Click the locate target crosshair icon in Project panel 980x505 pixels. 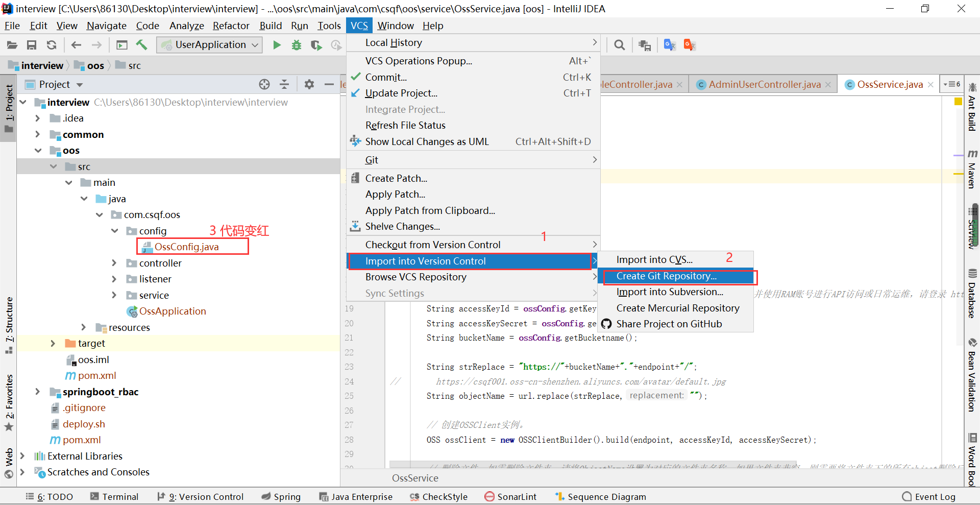(x=264, y=84)
